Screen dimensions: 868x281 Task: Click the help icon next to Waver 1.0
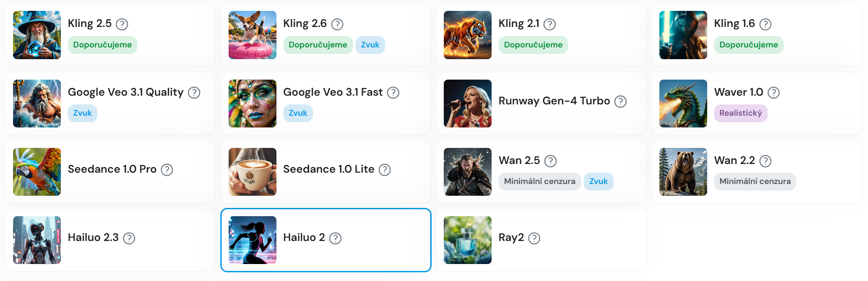click(x=774, y=93)
